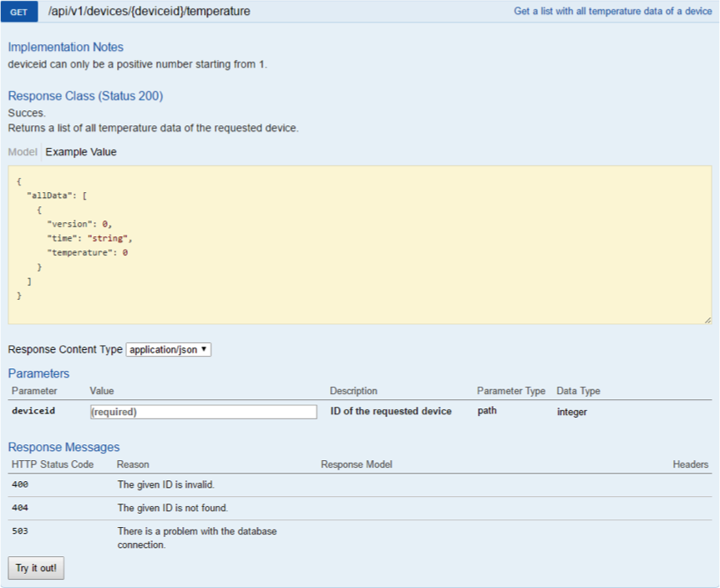720x588 pixels.
Task: Focus the deviceid required input field
Action: (x=203, y=412)
